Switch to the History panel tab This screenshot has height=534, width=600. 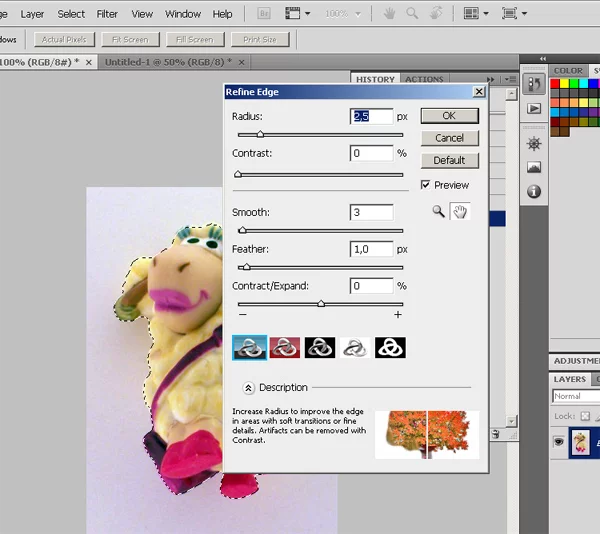[375, 79]
